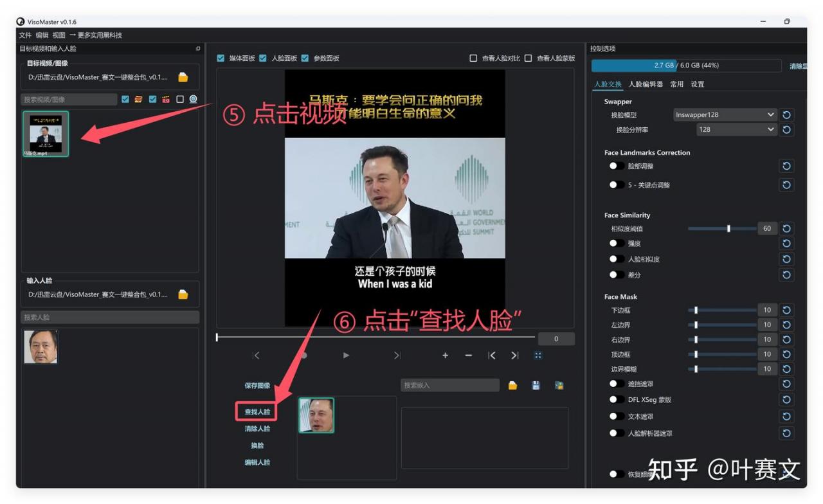Viewport: 823px width, 504px height.
Task: Open folder for 目标视频/图像 path
Action: pos(183,77)
